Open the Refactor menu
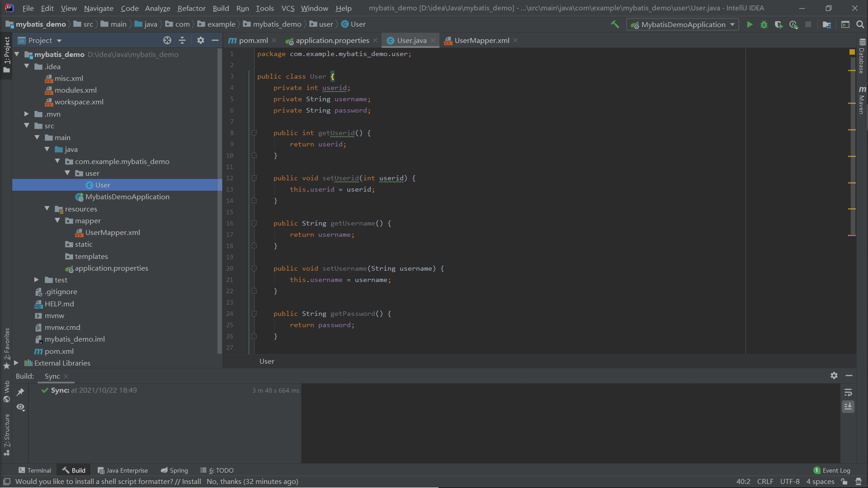 [191, 8]
